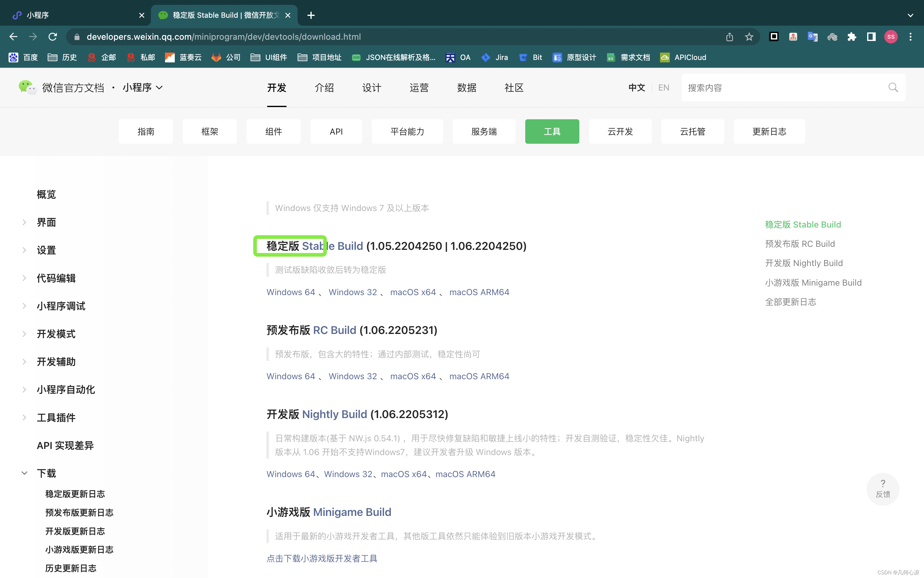The image size is (924, 578).
Task: Close the 小程序 tab
Action: click(x=142, y=15)
